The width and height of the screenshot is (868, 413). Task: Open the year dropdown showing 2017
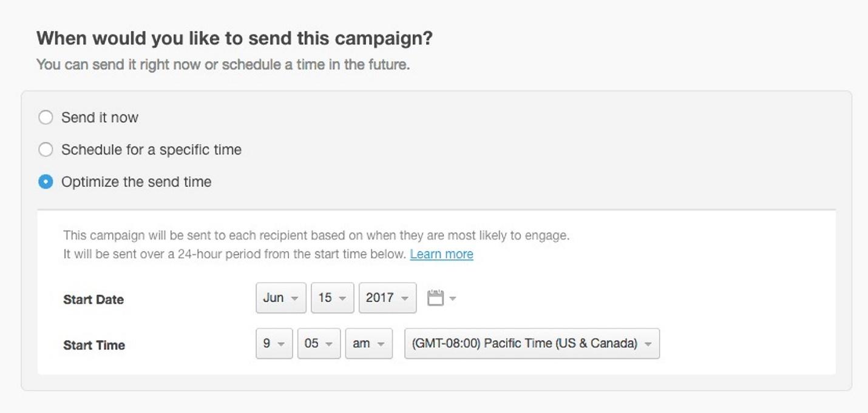point(387,297)
